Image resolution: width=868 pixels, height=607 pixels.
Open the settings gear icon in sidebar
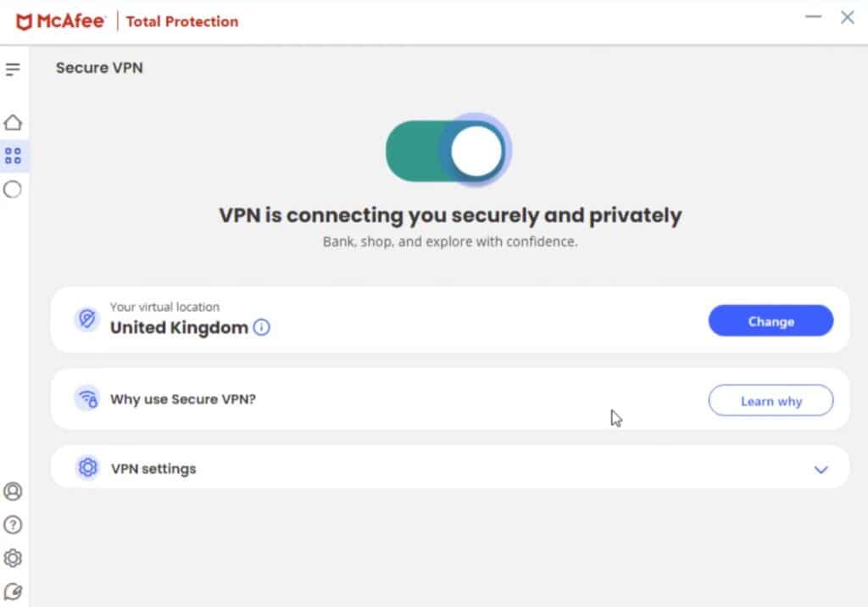[x=13, y=559]
